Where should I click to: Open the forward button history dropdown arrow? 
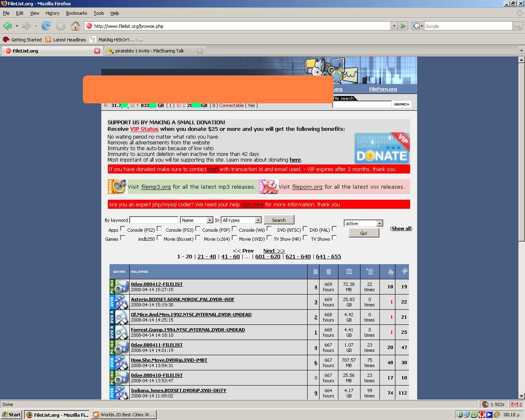36,26
